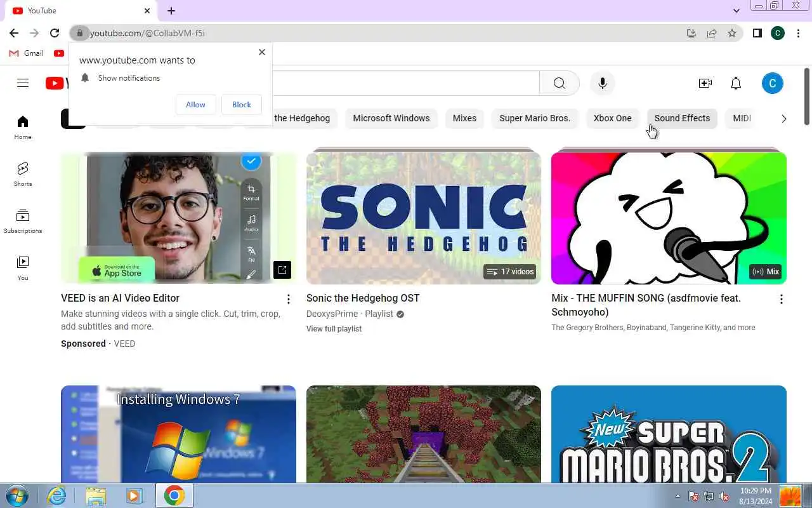Go back with the browser back arrow
812x508 pixels.
coord(14,33)
